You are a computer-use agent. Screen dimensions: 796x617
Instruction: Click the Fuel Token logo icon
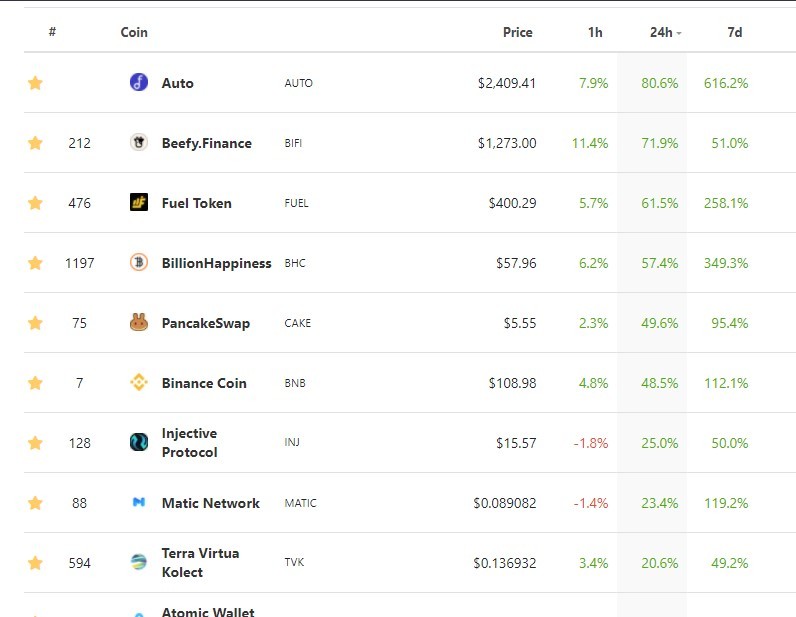139,202
